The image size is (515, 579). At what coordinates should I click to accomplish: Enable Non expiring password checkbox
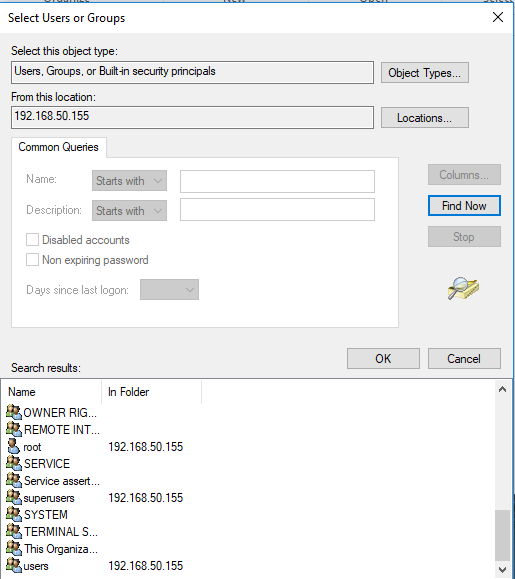click(x=32, y=260)
